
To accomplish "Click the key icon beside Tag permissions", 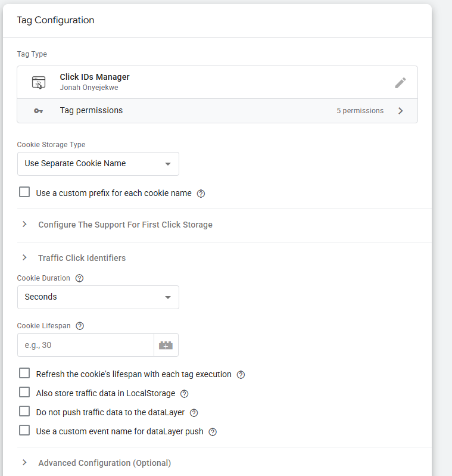I will point(39,111).
